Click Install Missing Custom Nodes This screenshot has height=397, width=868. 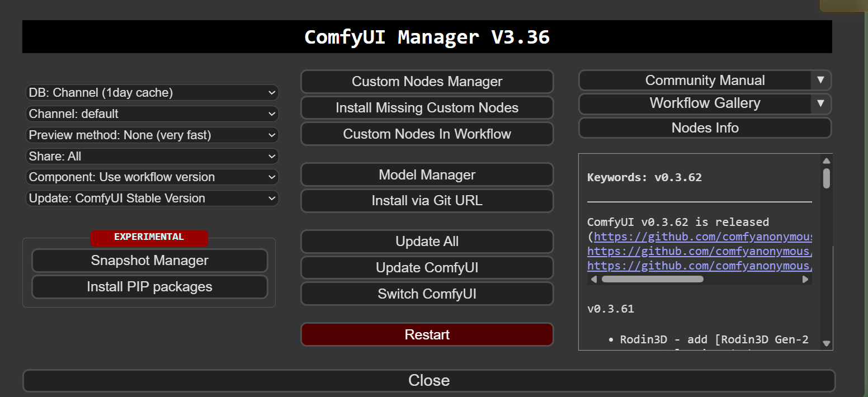(427, 108)
